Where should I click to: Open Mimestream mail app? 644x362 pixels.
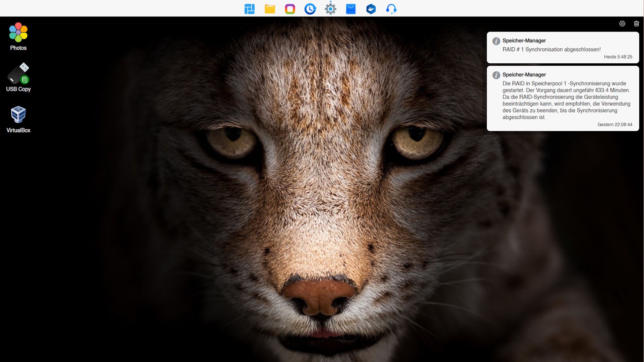350,8
